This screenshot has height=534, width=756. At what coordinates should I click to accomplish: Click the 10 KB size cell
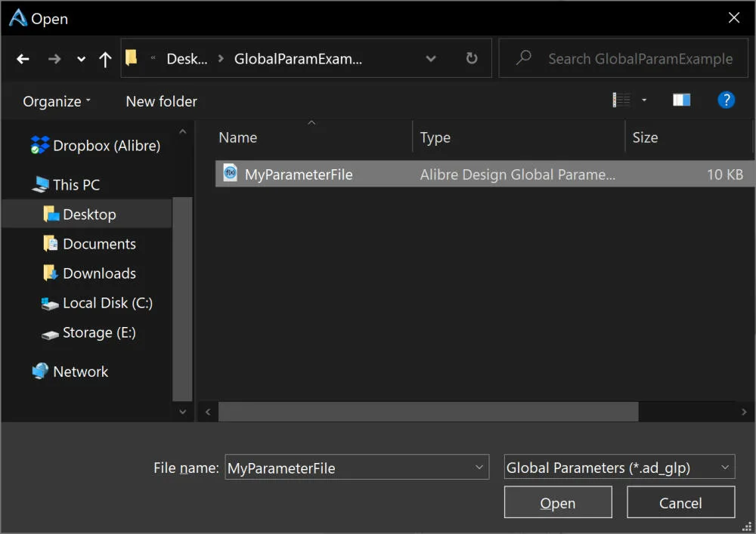[x=725, y=174]
